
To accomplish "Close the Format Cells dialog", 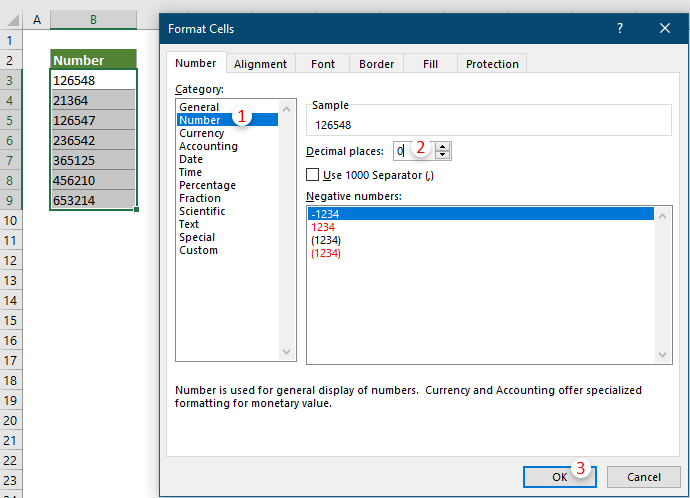I will [x=663, y=29].
